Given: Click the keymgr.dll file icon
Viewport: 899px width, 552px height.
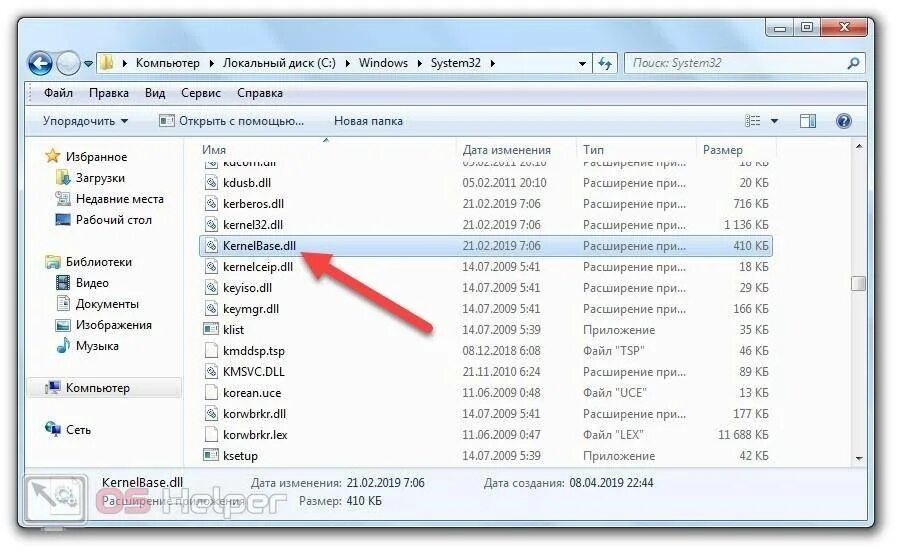Looking at the screenshot, I should [212, 309].
